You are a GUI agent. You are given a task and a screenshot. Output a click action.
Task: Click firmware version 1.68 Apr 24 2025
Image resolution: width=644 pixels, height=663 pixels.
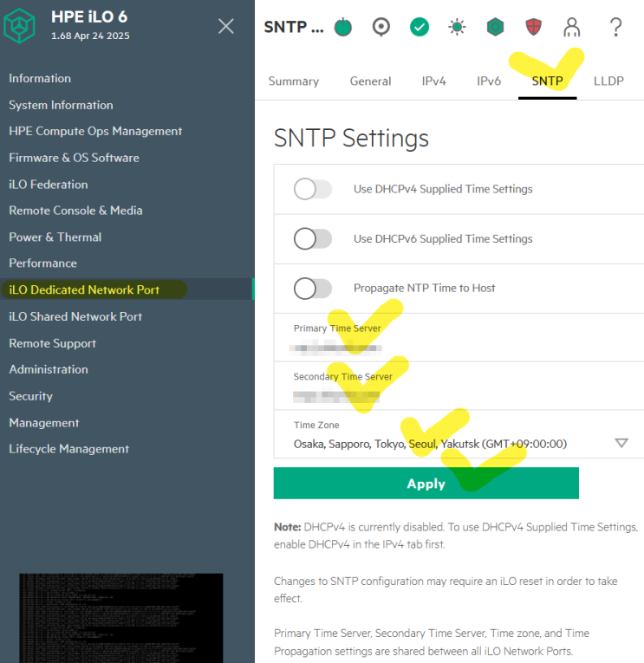pyautogui.click(x=90, y=36)
